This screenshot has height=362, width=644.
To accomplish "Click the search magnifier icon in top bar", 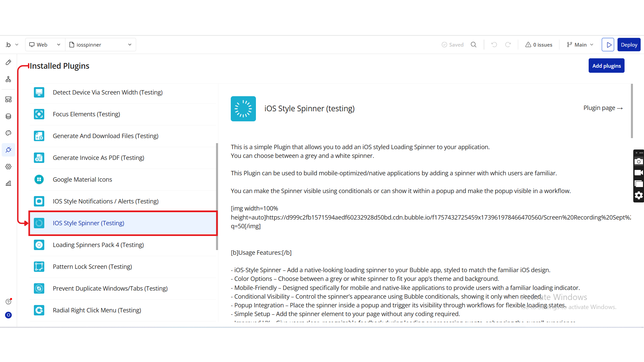I will point(474,45).
